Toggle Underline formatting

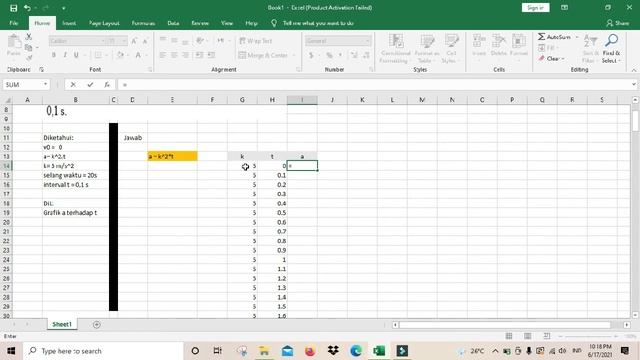76,55
